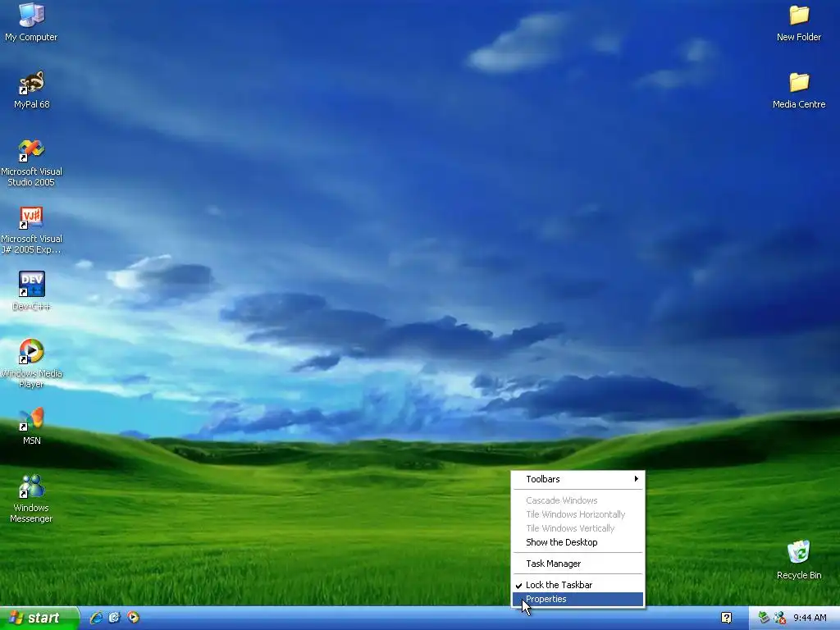Select the Windows Messenger desktop shortcut
840x630 pixels.
point(31,498)
